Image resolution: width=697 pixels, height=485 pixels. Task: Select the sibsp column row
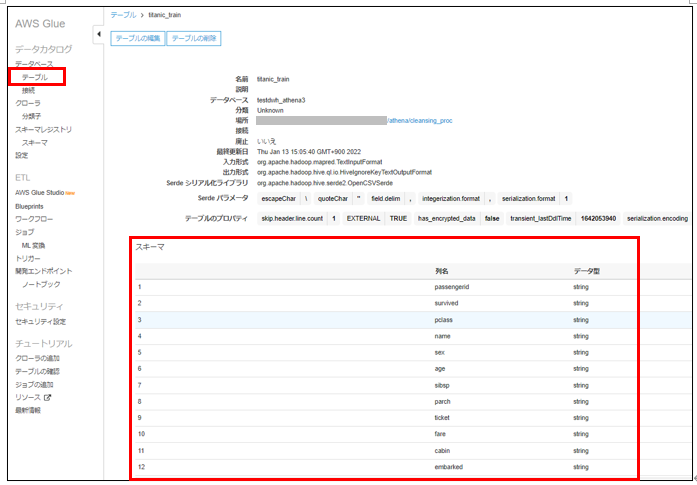pyautogui.click(x=413, y=385)
